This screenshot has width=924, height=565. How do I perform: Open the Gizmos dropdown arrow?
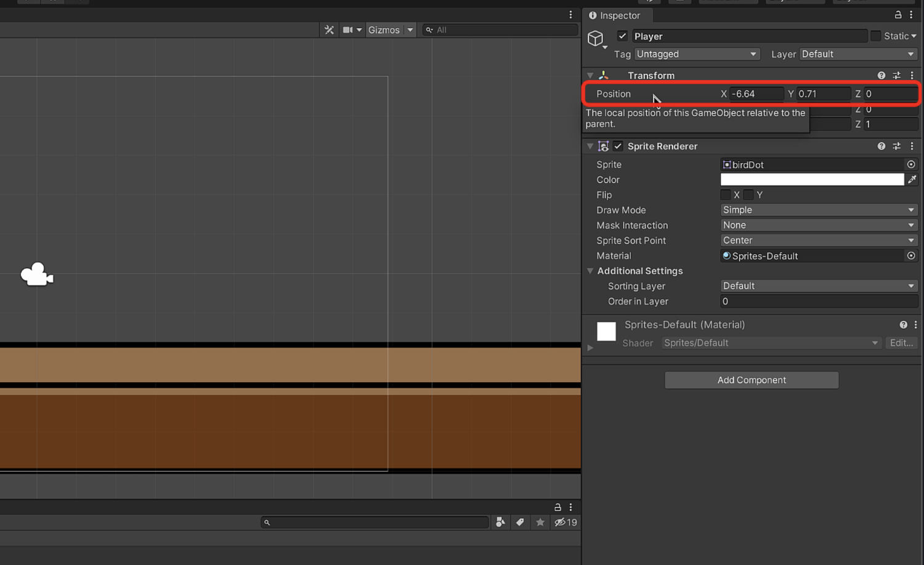(410, 30)
